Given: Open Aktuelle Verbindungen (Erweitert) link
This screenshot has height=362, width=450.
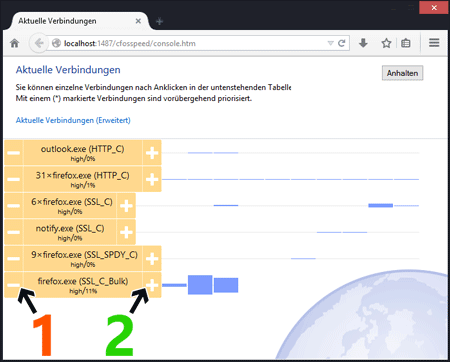Looking at the screenshot, I should [73, 120].
